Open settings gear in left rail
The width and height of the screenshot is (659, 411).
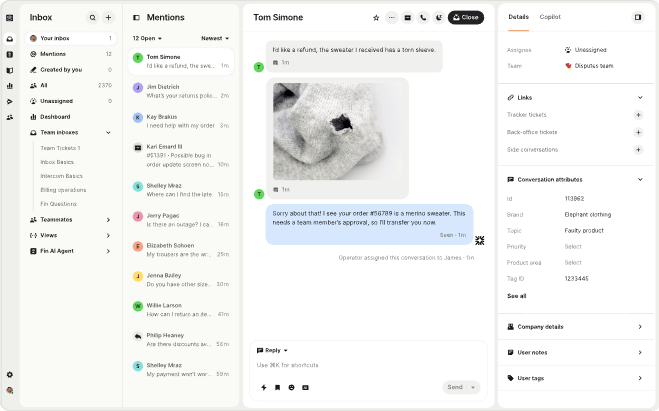[10, 374]
